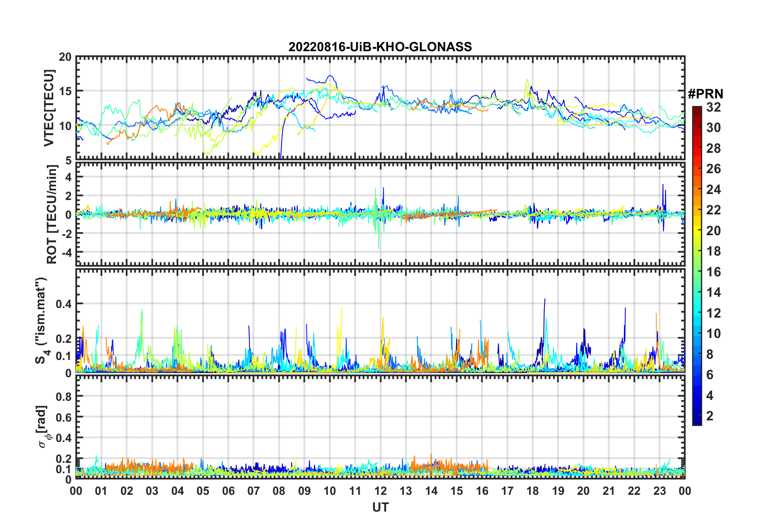This screenshot has width=761, height=532.
Task: Click colorbar tick label 10
Action: [713, 334]
